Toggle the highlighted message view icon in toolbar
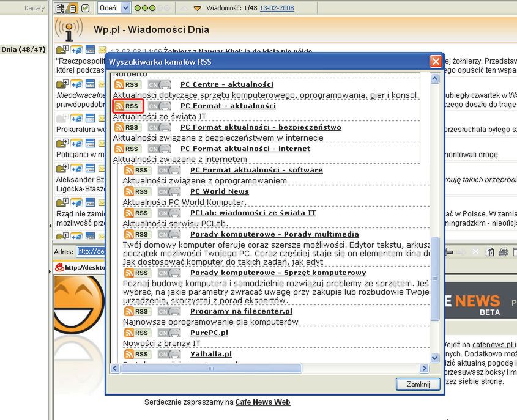Viewport: 517px width, 420px height. pyautogui.click(x=72, y=8)
